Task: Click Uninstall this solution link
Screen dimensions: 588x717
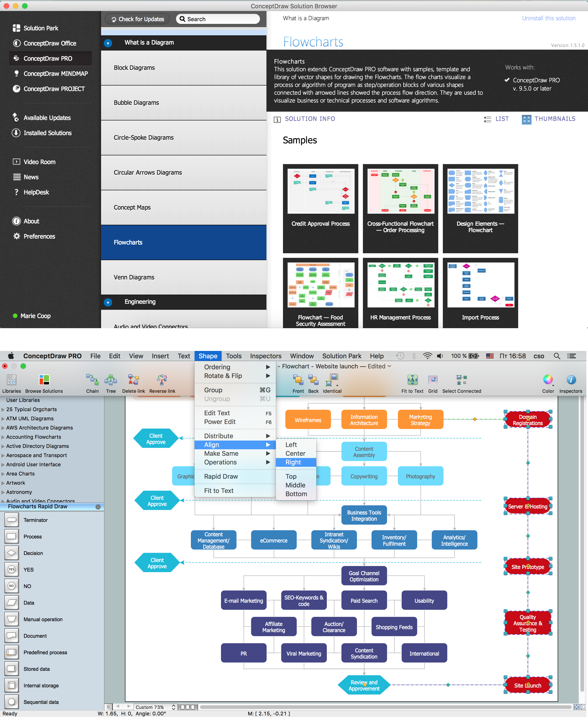Action: (548, 18)
